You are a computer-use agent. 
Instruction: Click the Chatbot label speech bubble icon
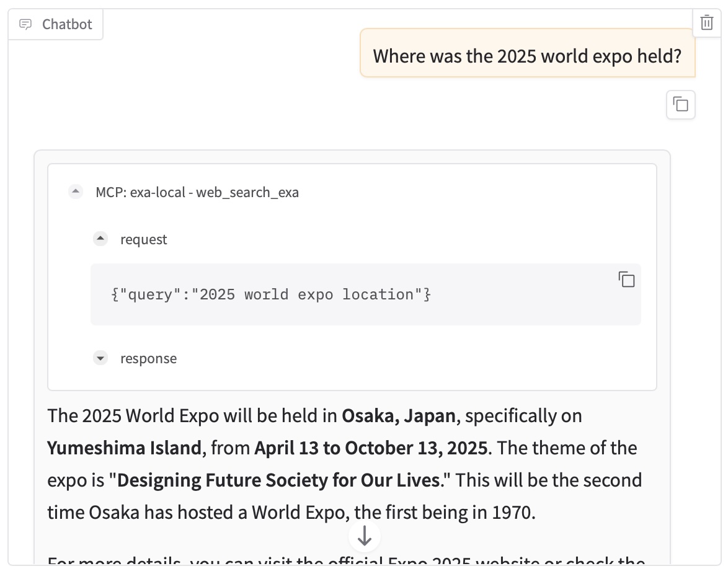coord(25,24)
